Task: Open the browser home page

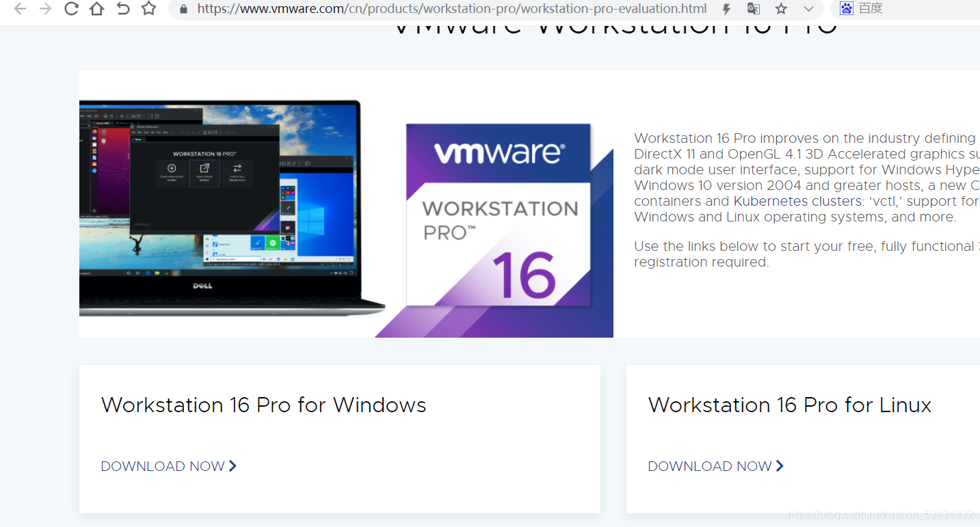Action: (x=96, y=9)
